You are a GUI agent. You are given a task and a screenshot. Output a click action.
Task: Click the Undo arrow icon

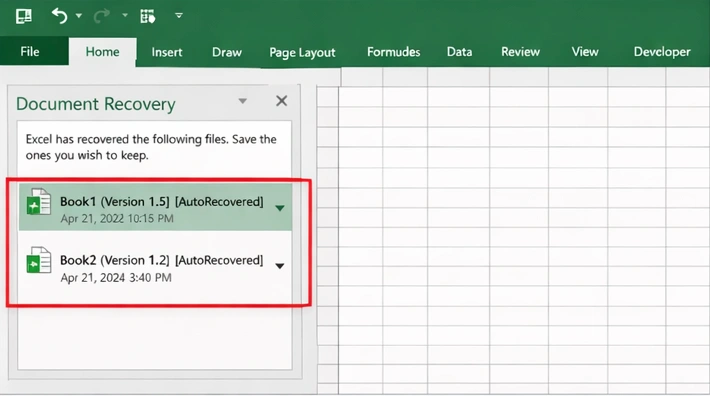(59, 16)
